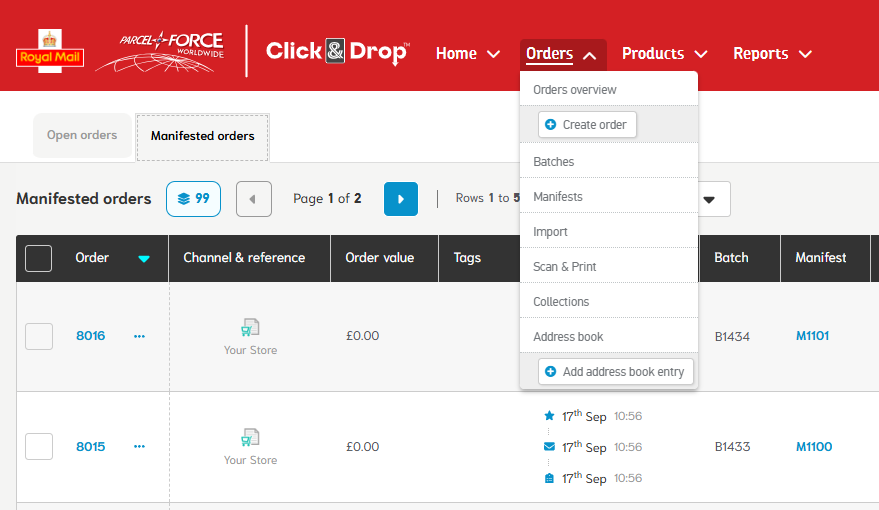Tick the checkbox for order 8016
Screen dimensions: 879x510
pyautogui.click(x=39, y=336)
